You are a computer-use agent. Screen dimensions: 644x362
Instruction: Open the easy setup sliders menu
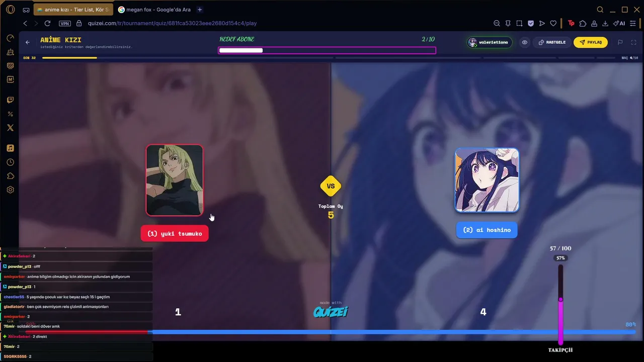pos(633,23)
